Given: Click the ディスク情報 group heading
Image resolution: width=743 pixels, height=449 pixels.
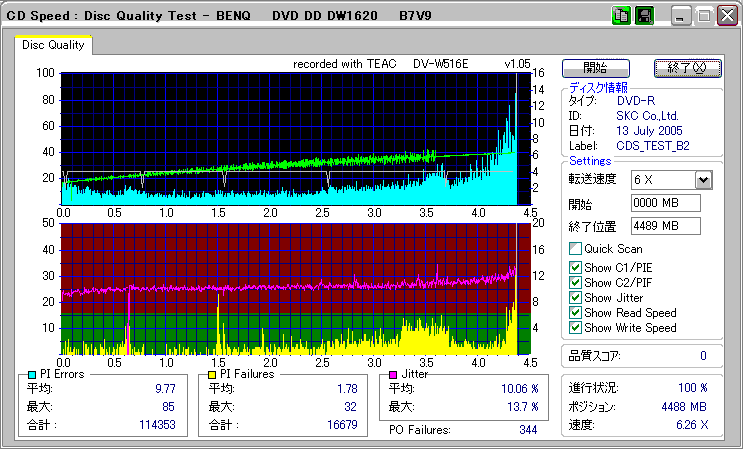Looking at the screenshot, I should pyautogui.click(x=598, y=87).
